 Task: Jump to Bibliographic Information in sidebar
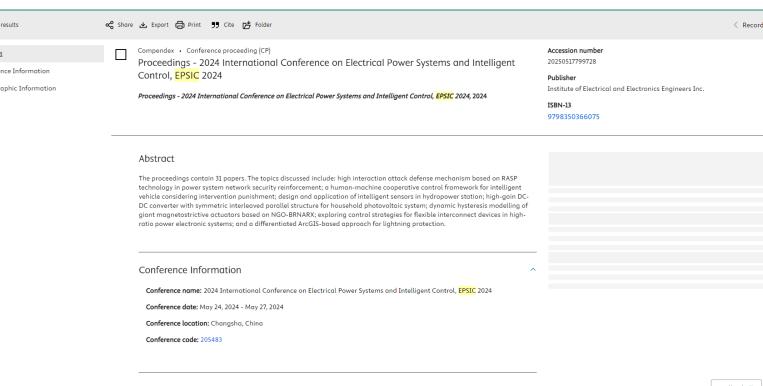pyautogui.click(x=28, y=88)
